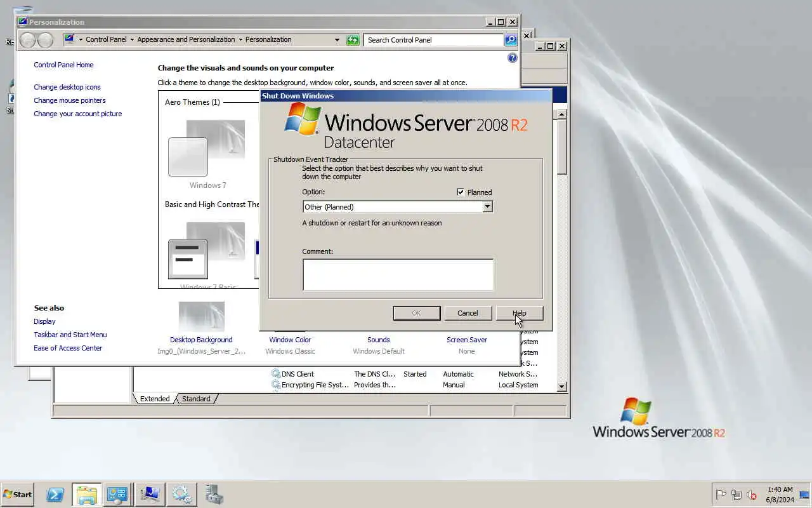Click the Desktop Background preview image

click(202, 317)
